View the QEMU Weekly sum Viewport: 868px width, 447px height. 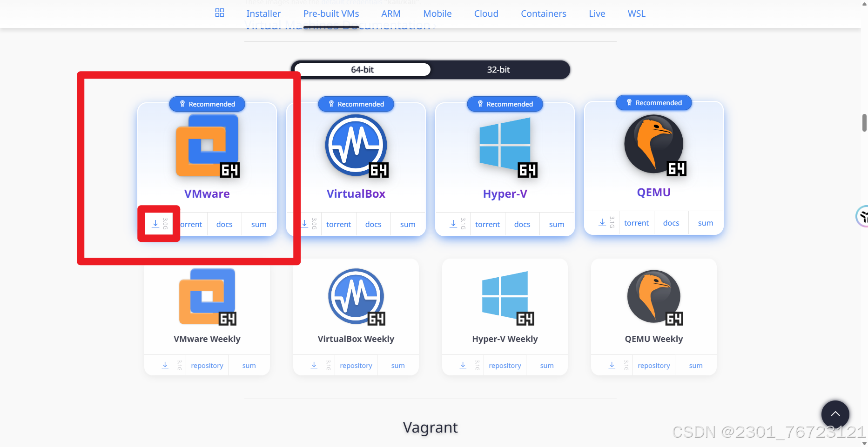coord(696,366)
